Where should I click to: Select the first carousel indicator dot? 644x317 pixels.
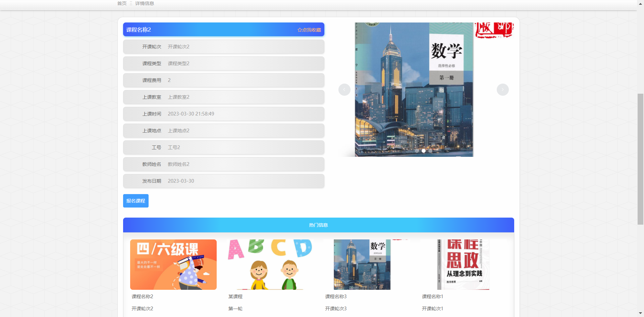(417, 151)
